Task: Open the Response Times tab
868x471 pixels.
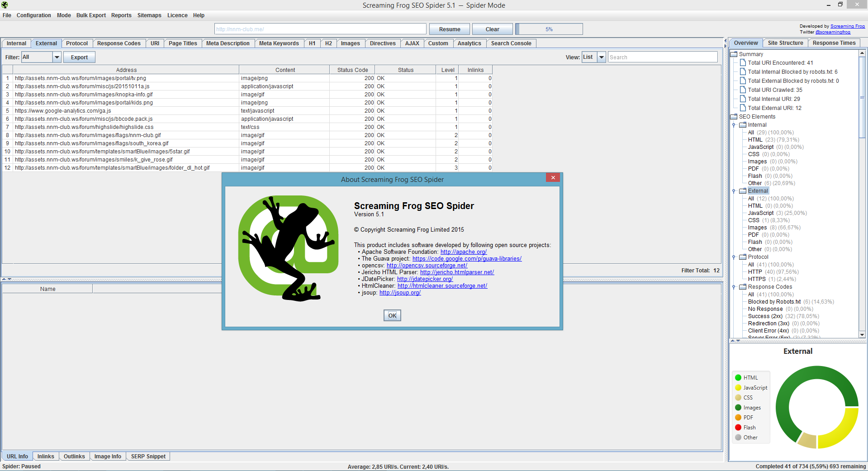Action: point(834,43)
